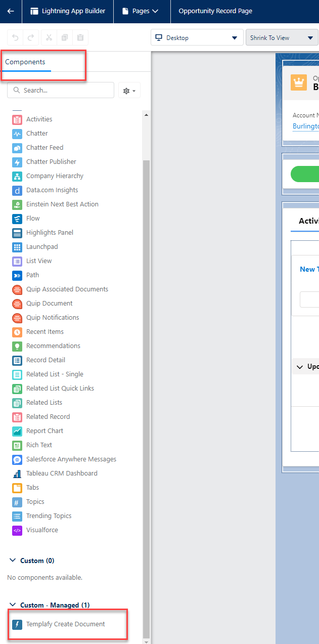Switch to the Components tab
This screenshot has width=319, height=644.
click(x=25, y=62)
